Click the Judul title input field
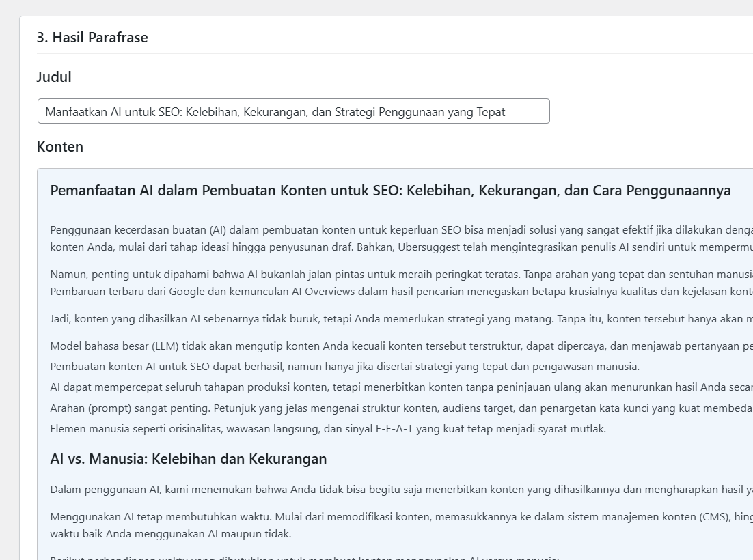The height and width of the screenshot is (560, 753). click(293, 111)
